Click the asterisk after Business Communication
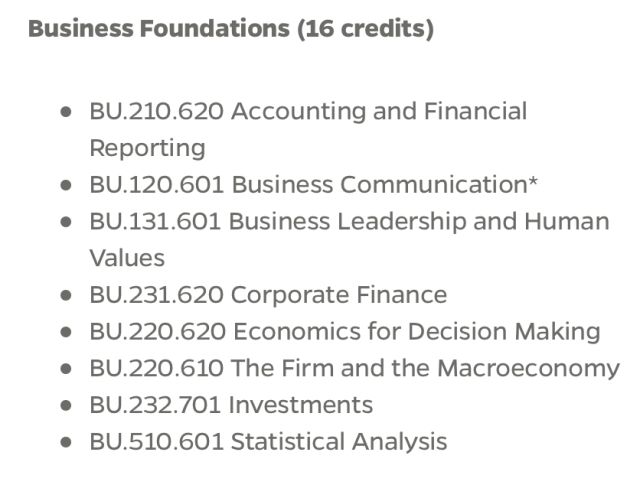This screenshot has width=640, height=488. tap(533, 182)
